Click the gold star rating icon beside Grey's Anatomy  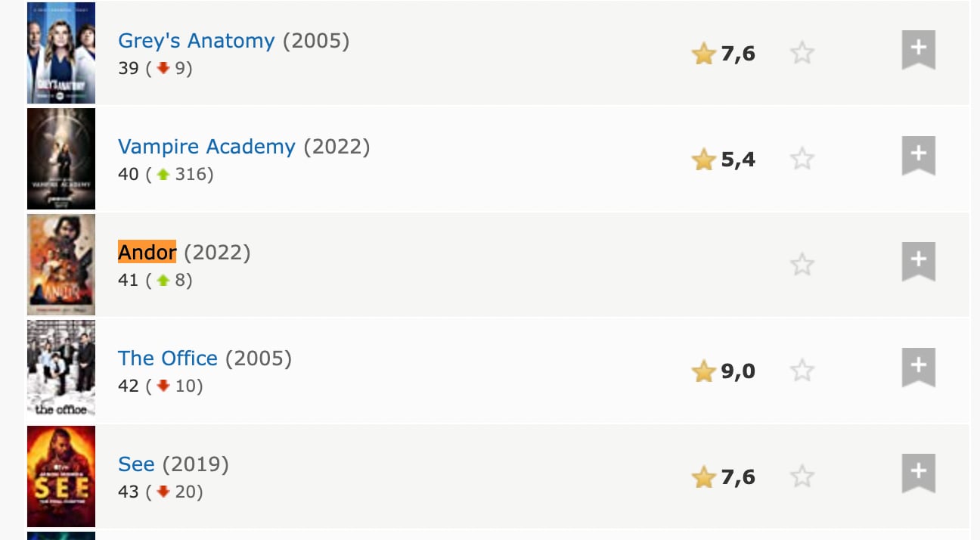click(704, 53)
